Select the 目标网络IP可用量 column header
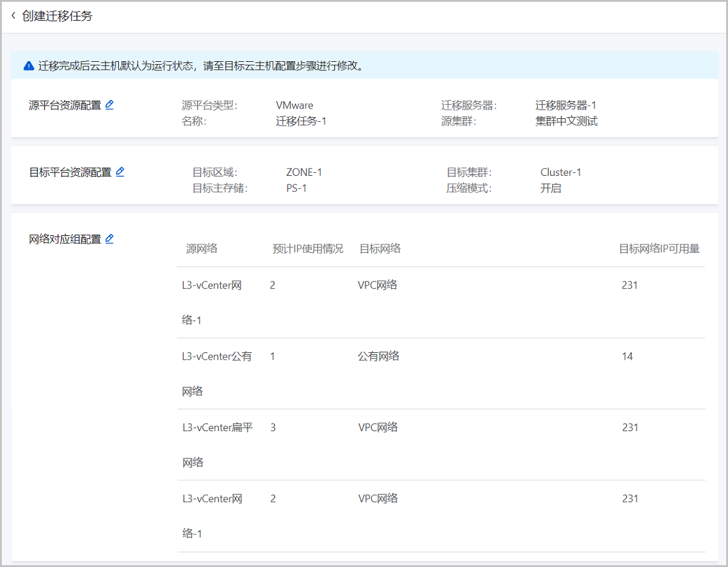Viewport: 728px width, 567px height. [x=659, y=249]
